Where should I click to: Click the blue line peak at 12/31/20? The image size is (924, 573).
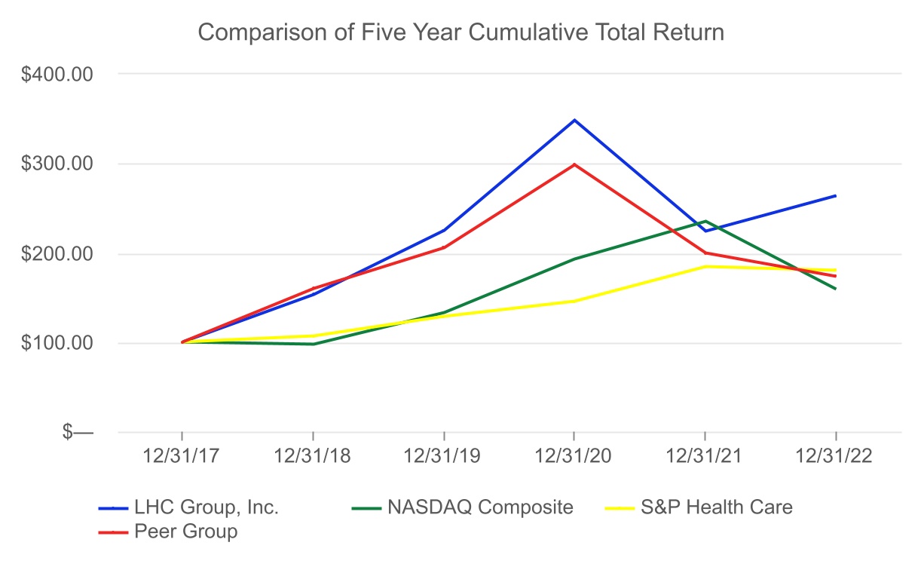click(574, 120)
